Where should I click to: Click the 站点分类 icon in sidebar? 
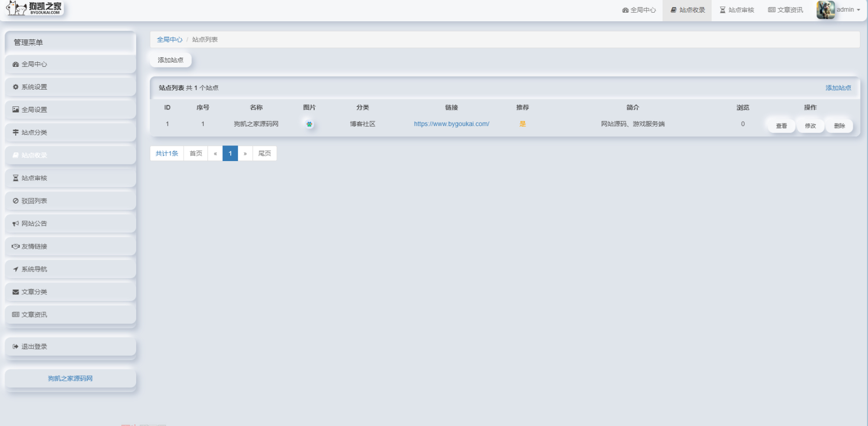pyautogui.click(x=16, y=133)
